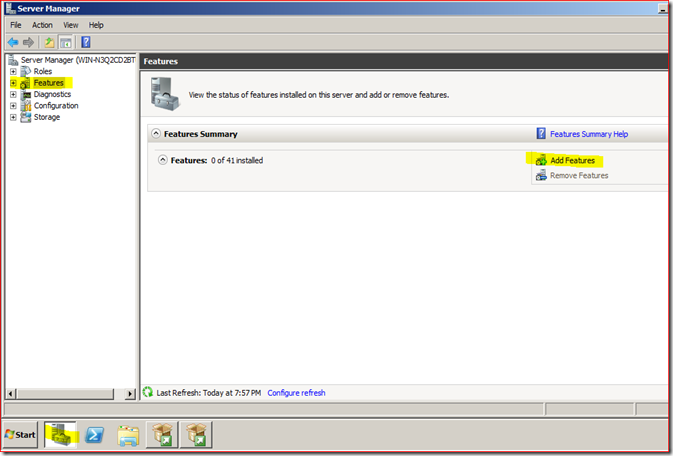Open the File menu
This screenshot has width=673, height=456.
click(16, 25)
